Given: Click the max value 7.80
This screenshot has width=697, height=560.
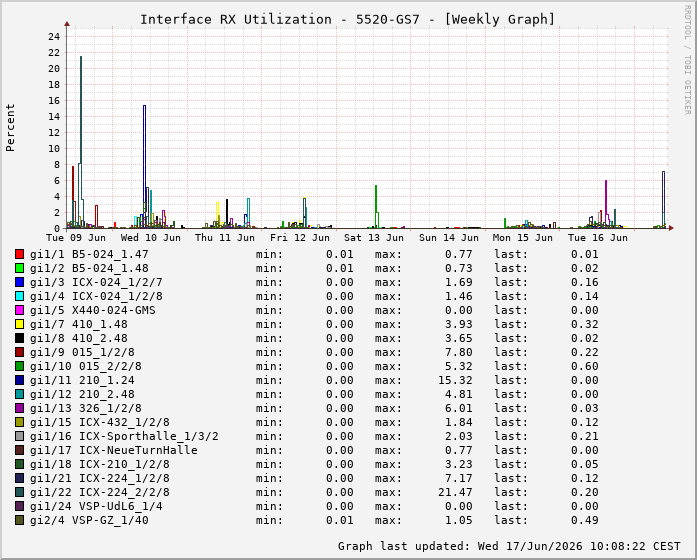Looking at the screenshot, I should pyautogui.click(x=459, y=352).
